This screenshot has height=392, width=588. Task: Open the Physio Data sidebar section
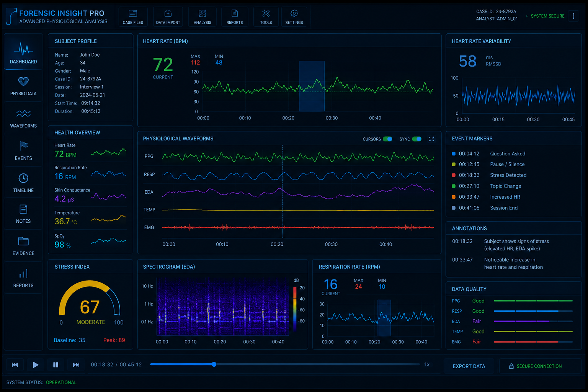tap(23, 86)
